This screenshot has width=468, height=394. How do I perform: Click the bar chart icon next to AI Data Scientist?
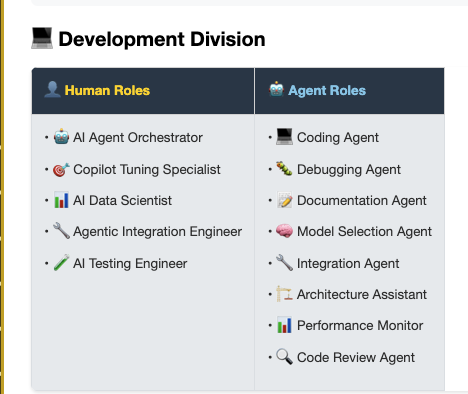(61, 200)
